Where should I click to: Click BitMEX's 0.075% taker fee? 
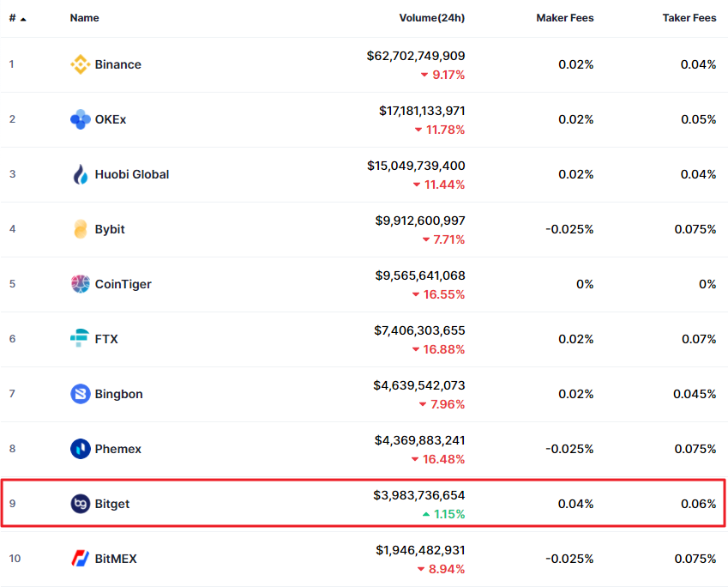click(695, 559)
